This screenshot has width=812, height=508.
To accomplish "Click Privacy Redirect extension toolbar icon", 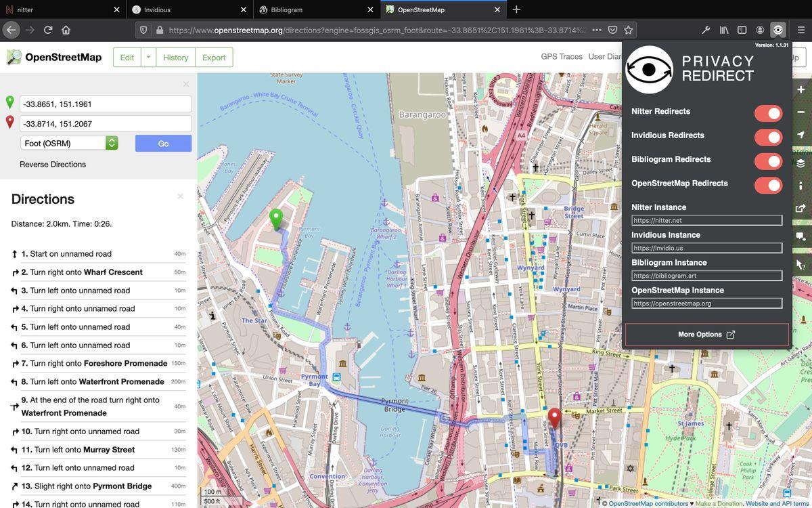I will tap(778, 30).
